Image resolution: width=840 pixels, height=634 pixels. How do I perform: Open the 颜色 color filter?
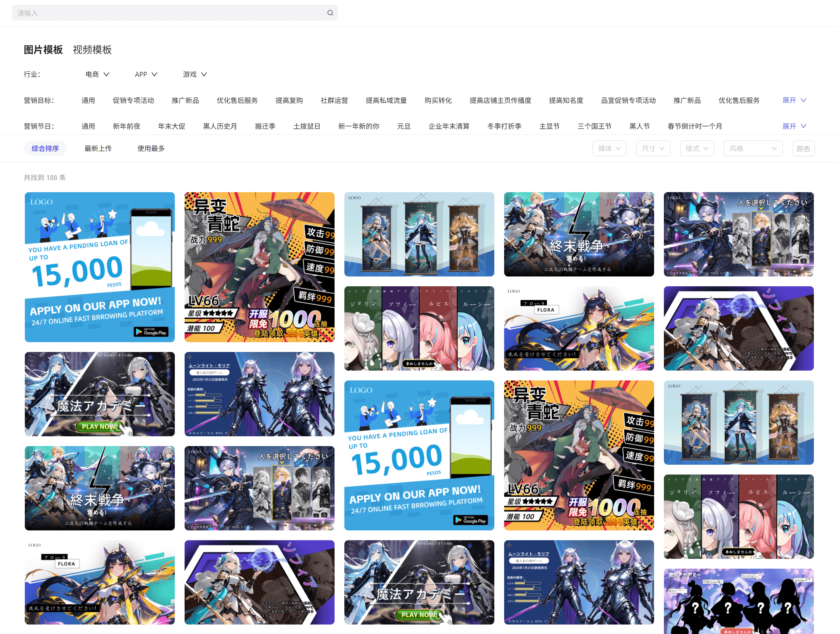click(803, 148)
